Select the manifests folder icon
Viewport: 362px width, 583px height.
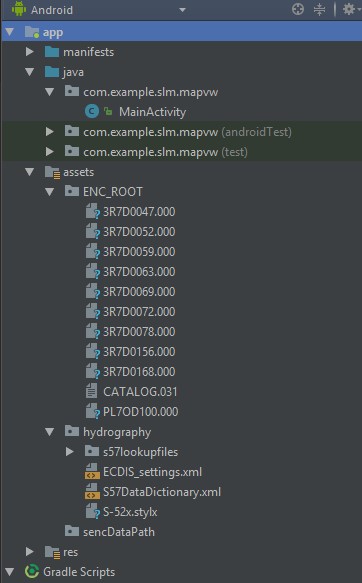click(x=52, y=52)
